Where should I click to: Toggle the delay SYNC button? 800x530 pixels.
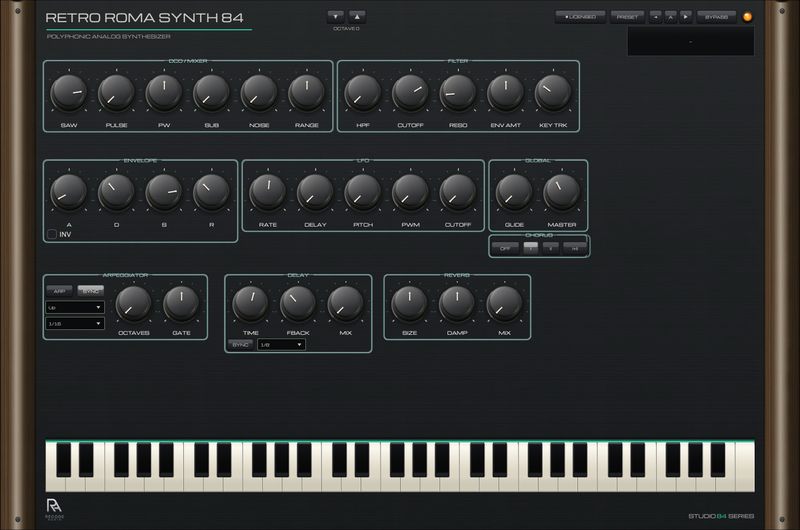click(x=240, y=345)
